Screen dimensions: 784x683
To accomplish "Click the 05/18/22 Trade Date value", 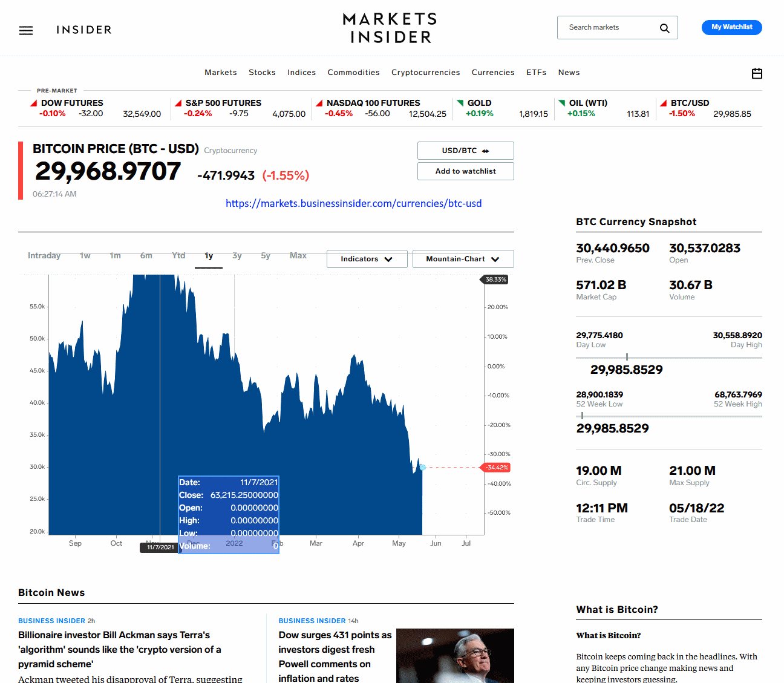I will [x=697, y=508].
